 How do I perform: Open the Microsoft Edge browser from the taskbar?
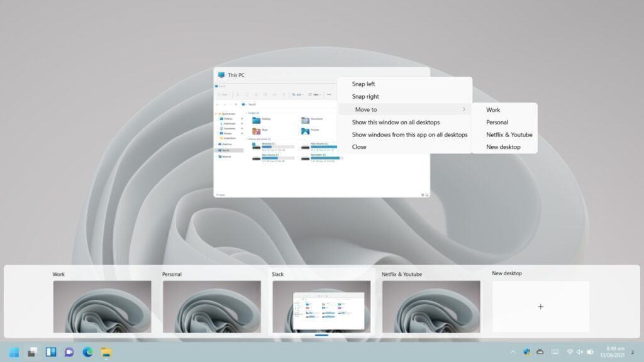pyautogui.click(x=87, y=352)
